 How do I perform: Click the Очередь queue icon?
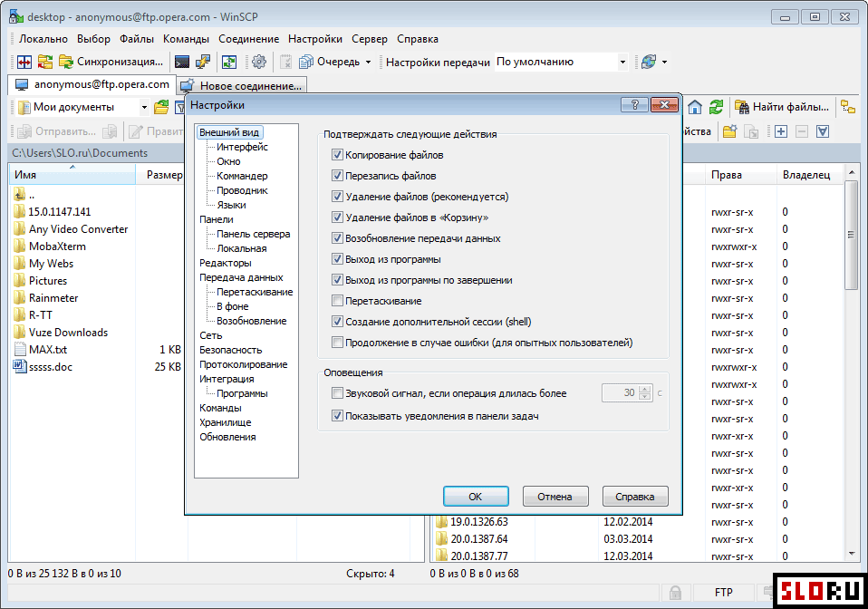pos(306,62)
